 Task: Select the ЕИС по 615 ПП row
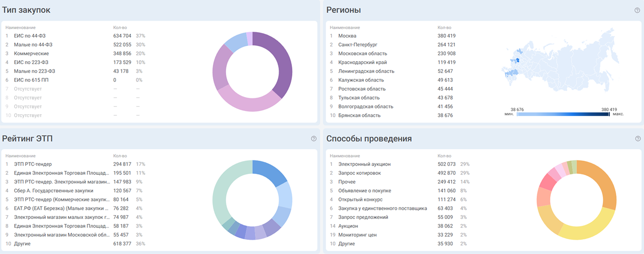(76, 80)
